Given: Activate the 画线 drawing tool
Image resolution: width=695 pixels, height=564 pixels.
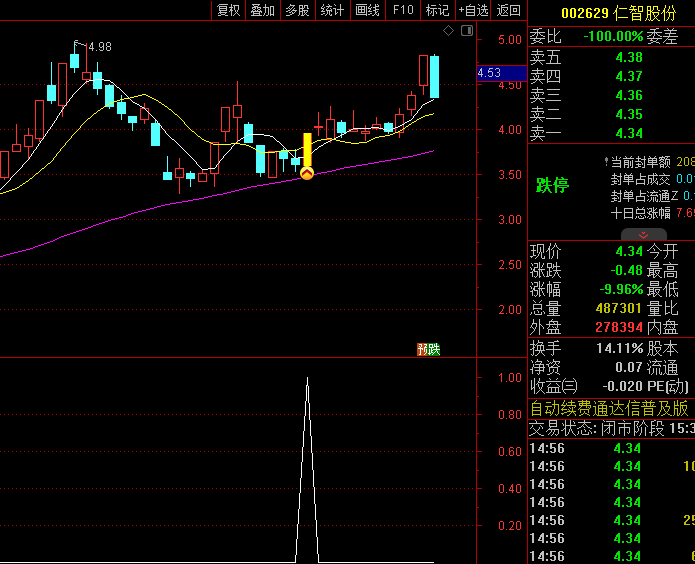Looking at the screenshot, I should [x=367, y=10].
